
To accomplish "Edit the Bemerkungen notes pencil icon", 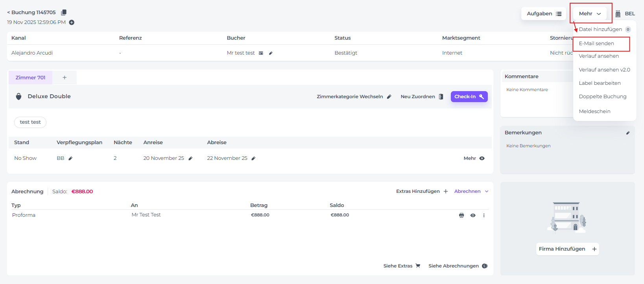I will (x=628, y=133).
